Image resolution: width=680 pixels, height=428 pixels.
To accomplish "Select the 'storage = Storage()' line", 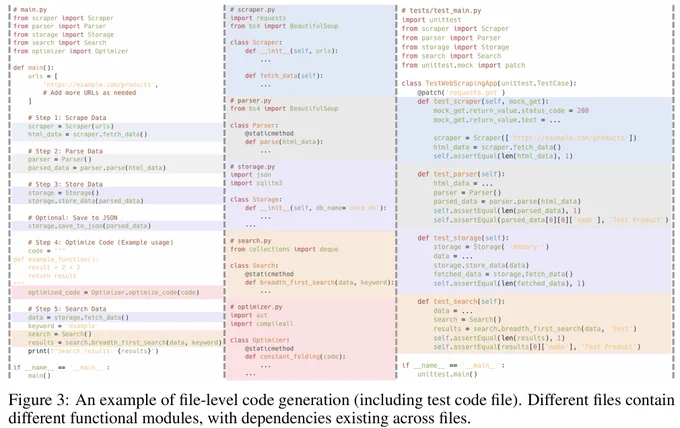I will click(63, 193).
